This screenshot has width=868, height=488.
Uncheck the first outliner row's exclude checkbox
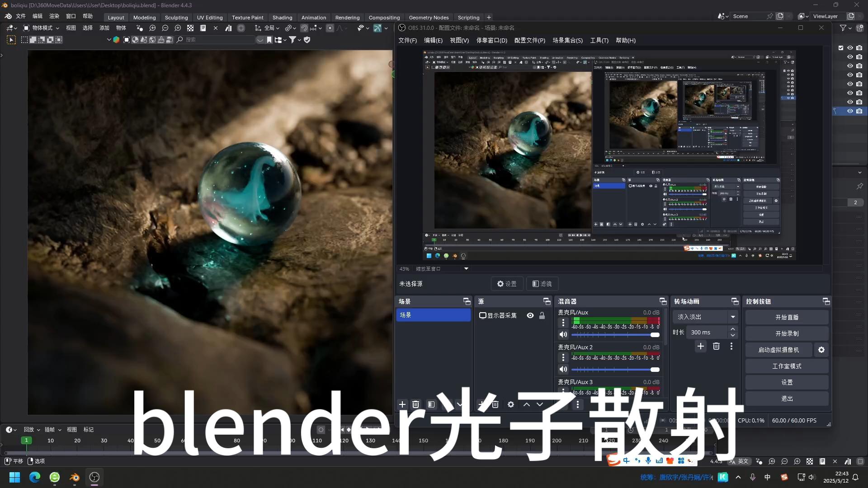(841, 48)
